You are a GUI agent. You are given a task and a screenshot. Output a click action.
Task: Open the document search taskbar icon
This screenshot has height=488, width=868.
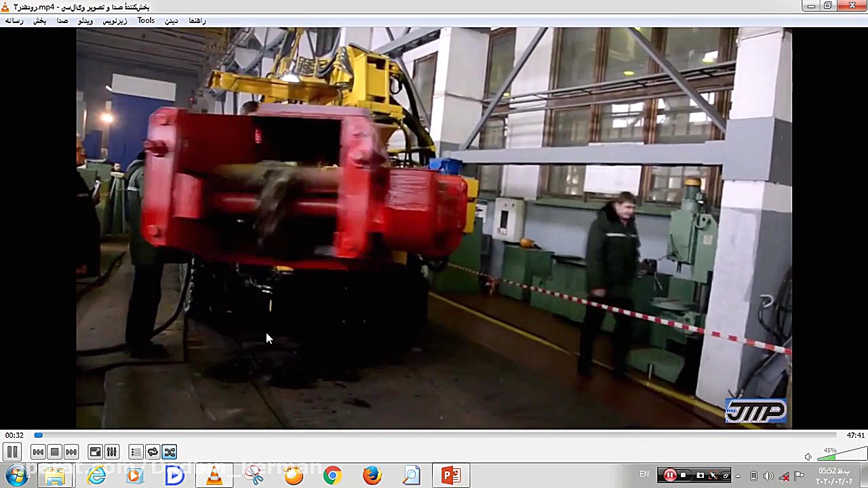tap(411, 475)
